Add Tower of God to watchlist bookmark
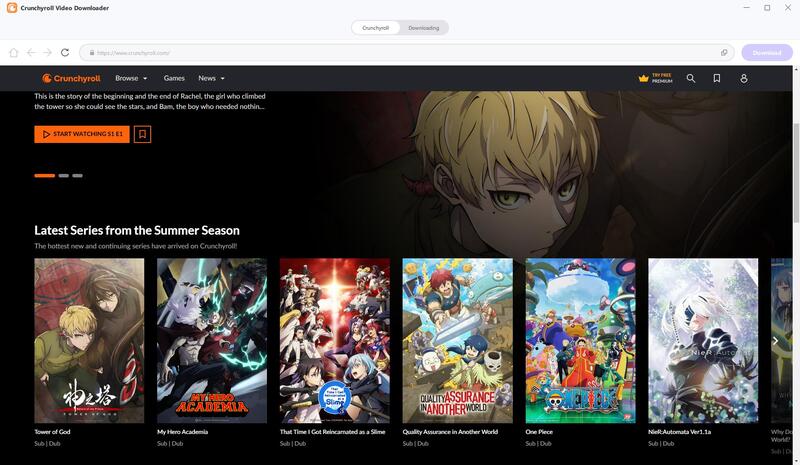Screen dimensions: 800x465 [142, 134]
